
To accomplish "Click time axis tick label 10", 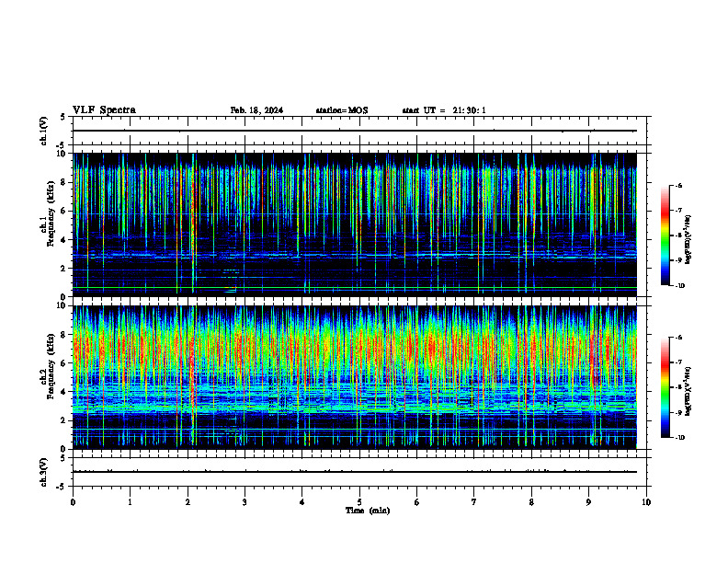I will [646, 502].
